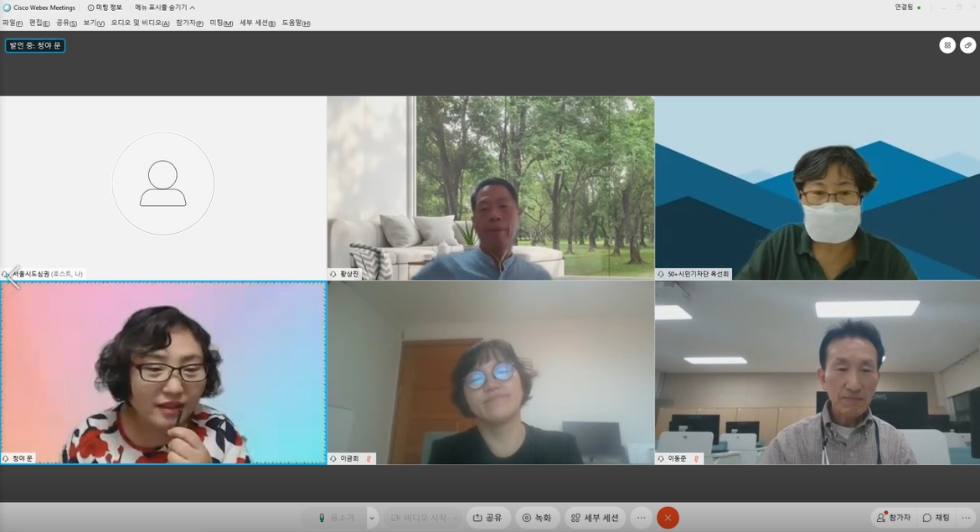Click the red end meeting button

[668, 518]
